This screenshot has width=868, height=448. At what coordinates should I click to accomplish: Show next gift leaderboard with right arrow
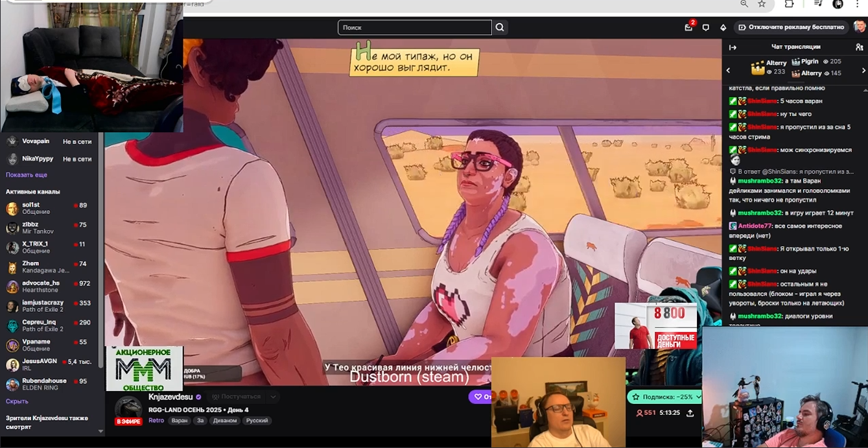[x=863, y=70]
